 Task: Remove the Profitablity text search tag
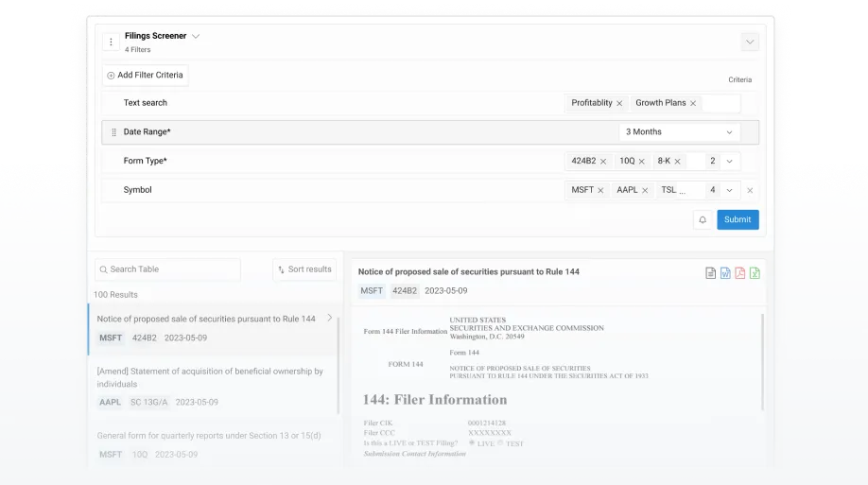619,104
